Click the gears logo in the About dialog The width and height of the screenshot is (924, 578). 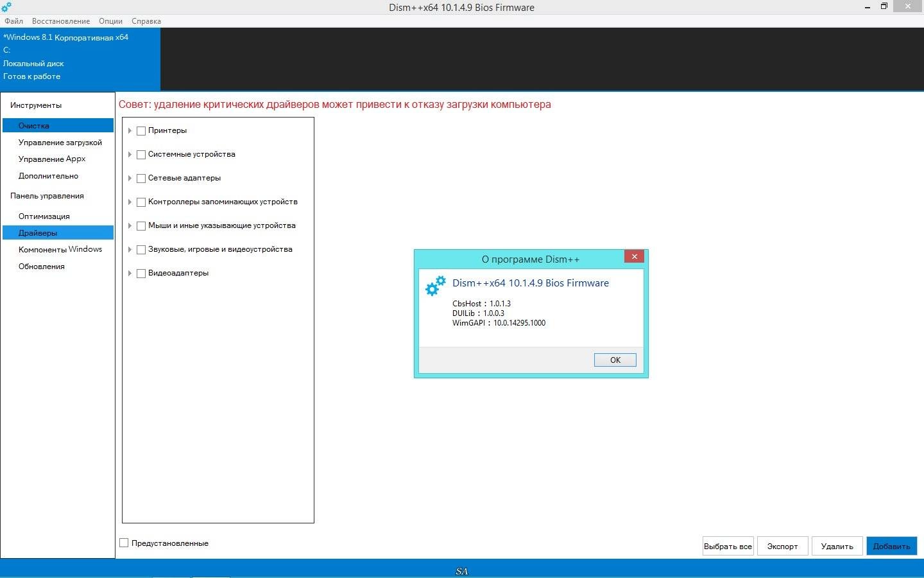tap(436, 286)
